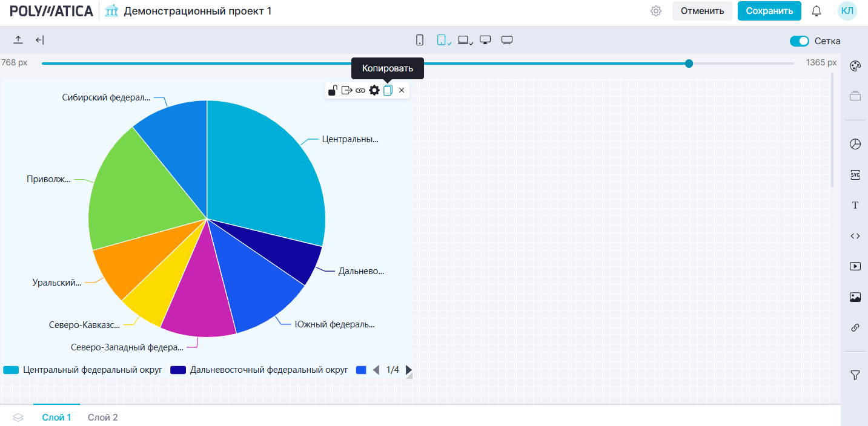Click the Copy widget icon
Screen dimensions: 868x426
click(x=388, y=90)
